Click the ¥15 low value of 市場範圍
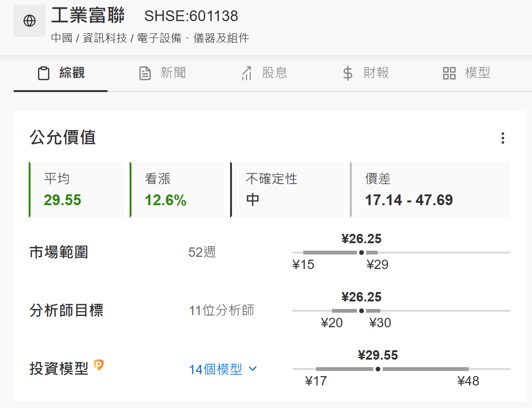The height and width of the screenshot is (408, 532). 303,264
